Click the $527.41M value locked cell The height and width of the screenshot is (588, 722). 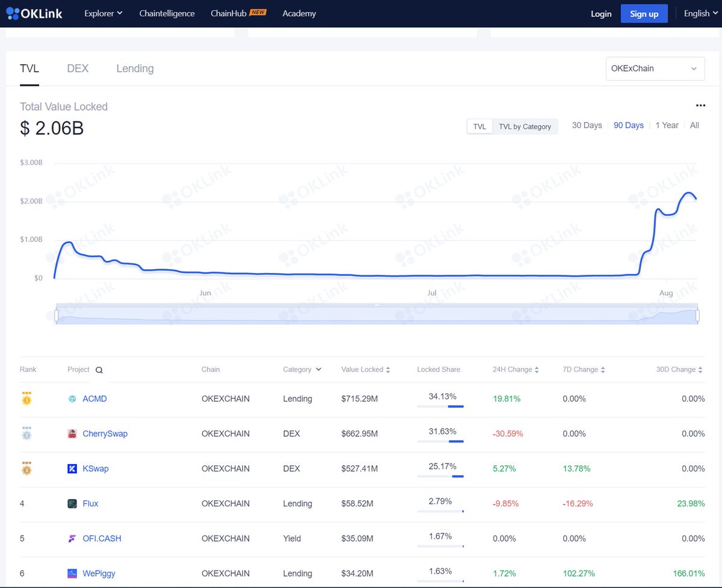pos(359,468)
